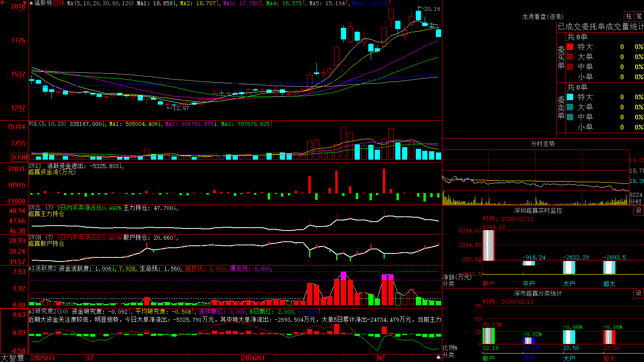Click the -918.24 中户 bar in monitor

coord(529,263)
